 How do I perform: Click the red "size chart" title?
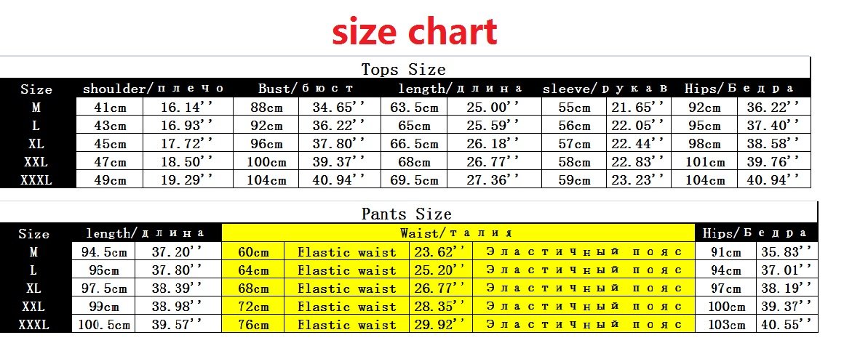(414, 31)
